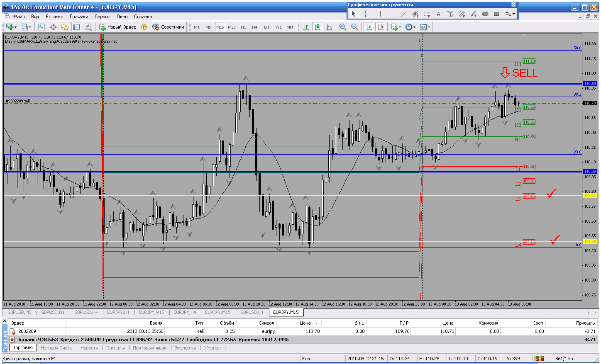Zoom in on the chart
This screenshot has height=364, width=601.
point(343,27)
